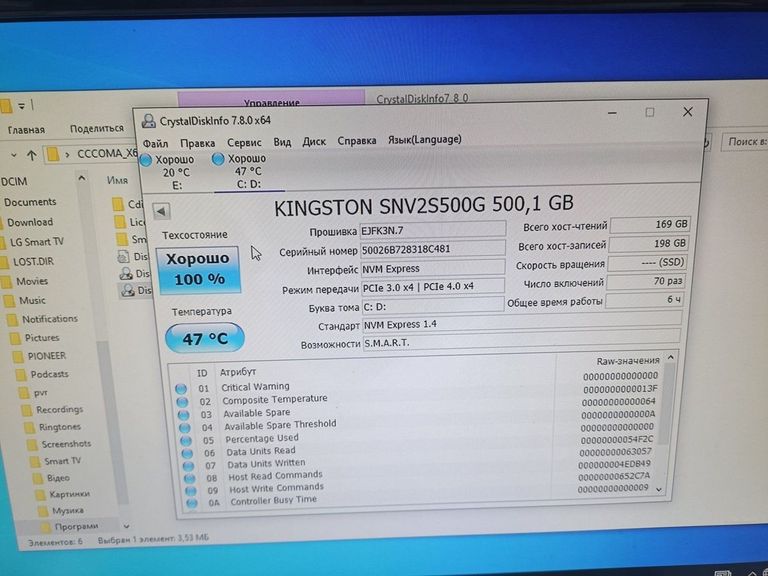This screenshot has height=576, width=768.
Task: Click the status icon for Data Units Written
Action: click(x=189, y=465)
